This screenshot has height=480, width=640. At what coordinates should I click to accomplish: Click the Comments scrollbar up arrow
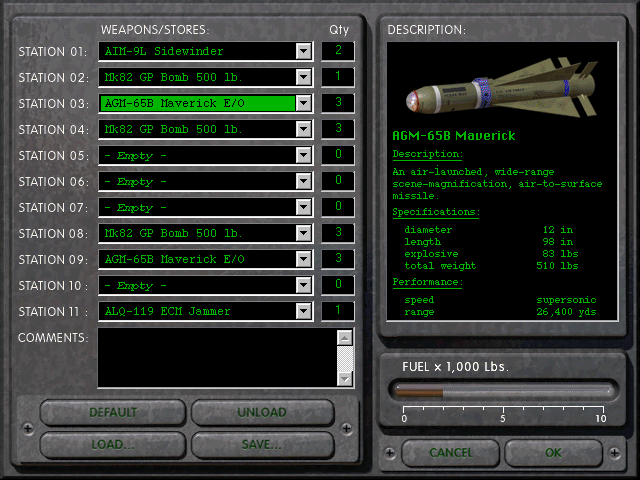345,338
